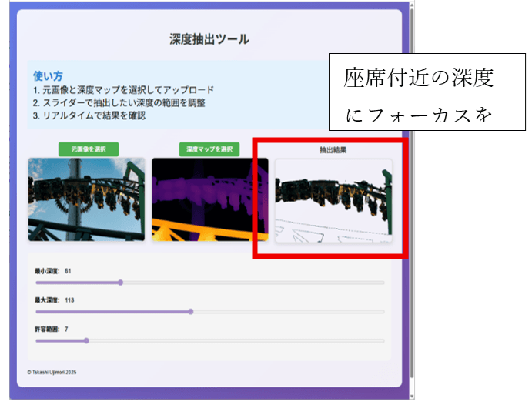This screenshot has width=532, height=405.
Task: Select the purple depth map thumbnail
Action: click(209, 199)
